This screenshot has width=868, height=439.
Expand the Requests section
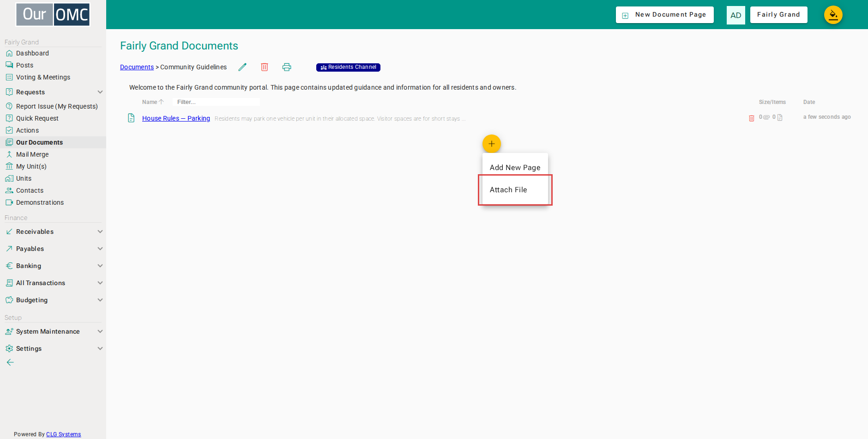(x=53, y=92)
